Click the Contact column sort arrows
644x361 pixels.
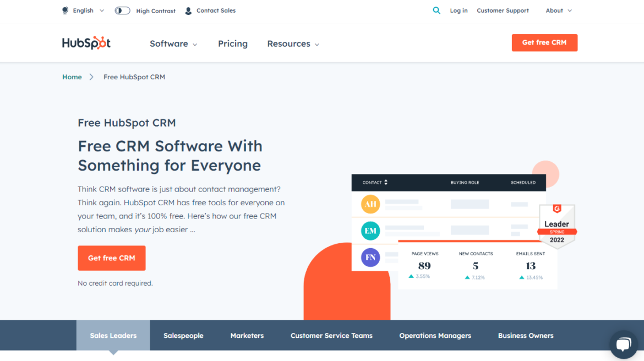[386, 182]
